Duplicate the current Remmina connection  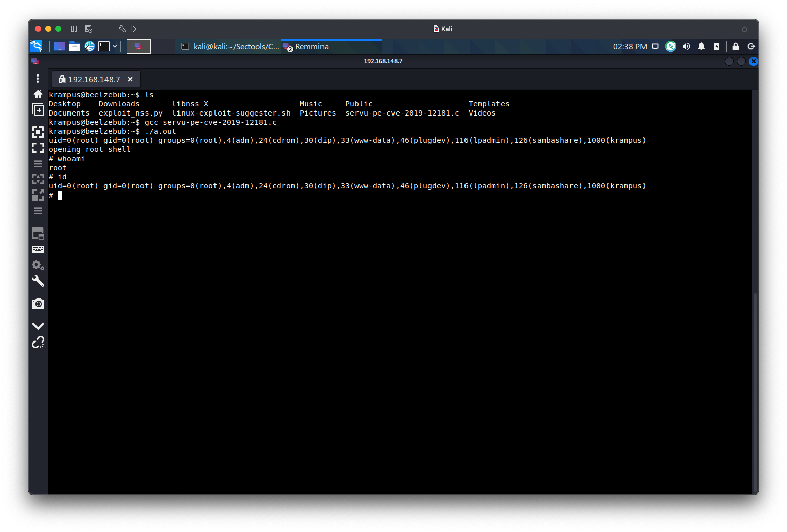tap(38, 109)
